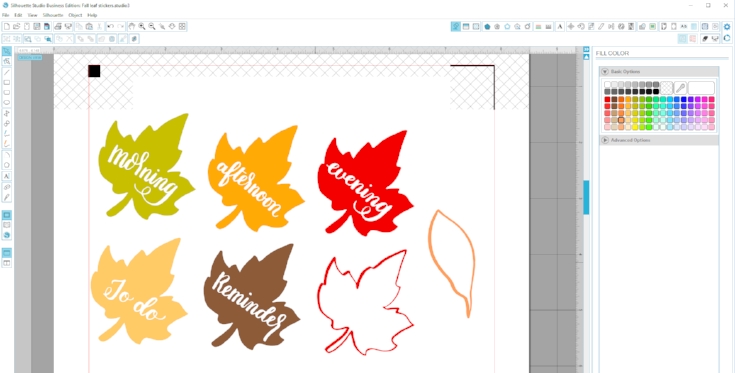Open the Rotate panel icon
735x373 pixels.
[581, 27]
